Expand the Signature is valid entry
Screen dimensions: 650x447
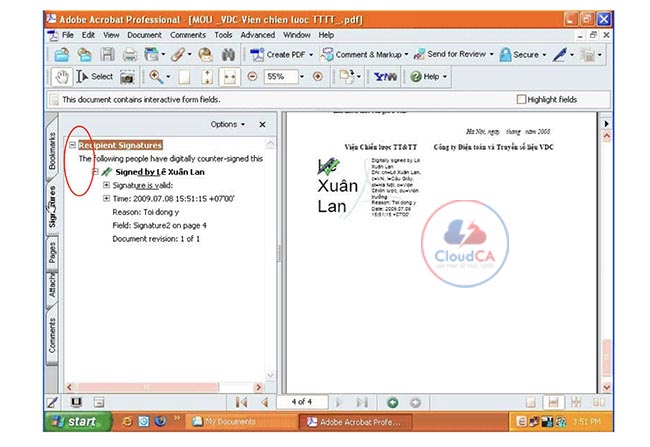pyautogui.click(x=107, y=185)
